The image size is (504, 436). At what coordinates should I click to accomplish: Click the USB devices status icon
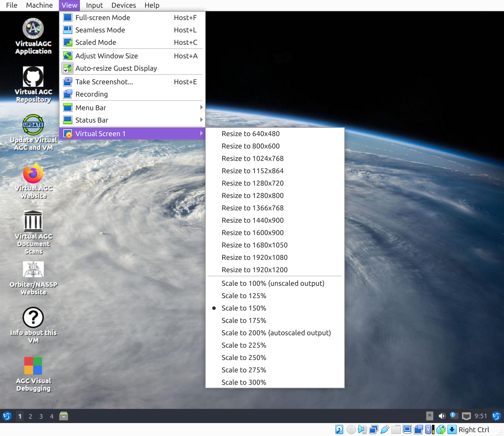point(385,430)
